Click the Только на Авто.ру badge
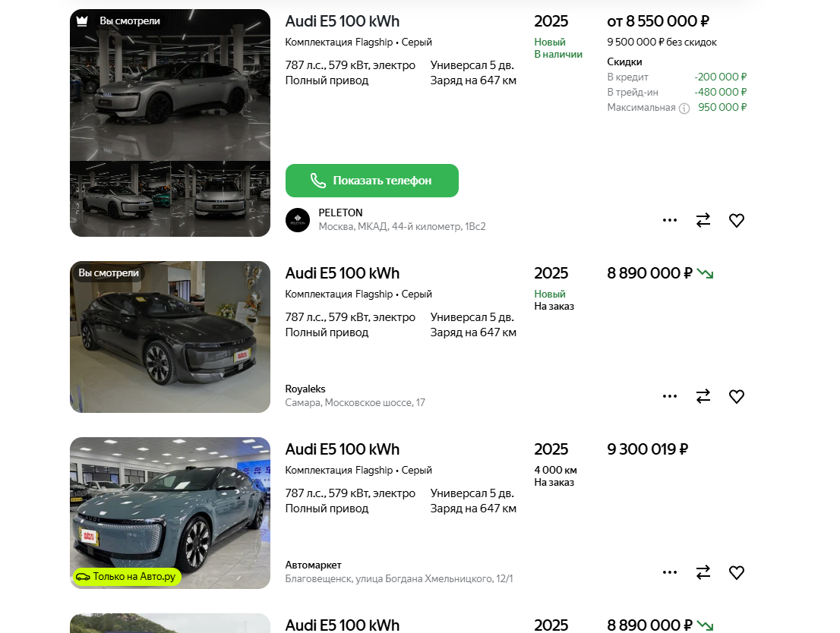Viewport: 840px width, 633px height. tap(127, 577)
